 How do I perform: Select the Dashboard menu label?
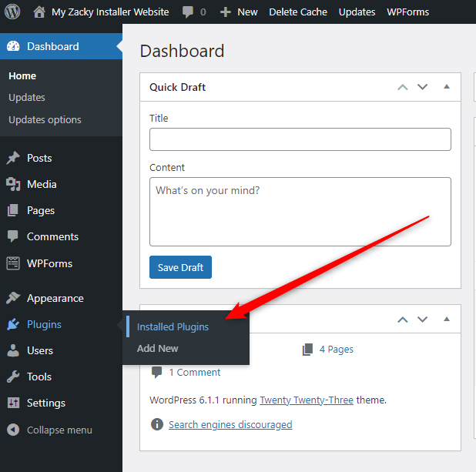(x=53, y=46)
